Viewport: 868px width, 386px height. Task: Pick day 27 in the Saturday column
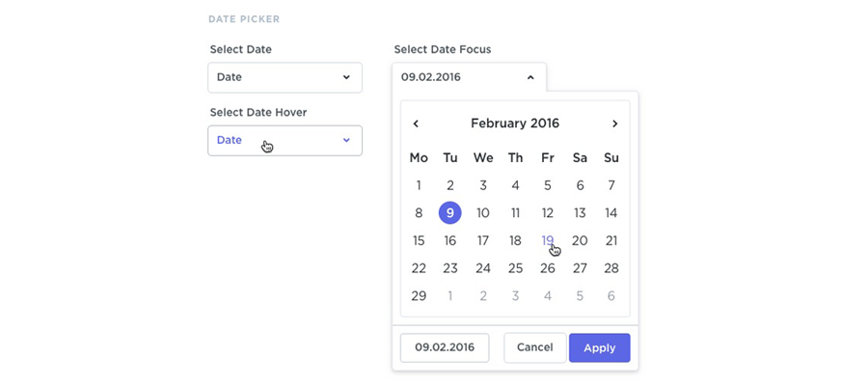[x=580, y=268]
